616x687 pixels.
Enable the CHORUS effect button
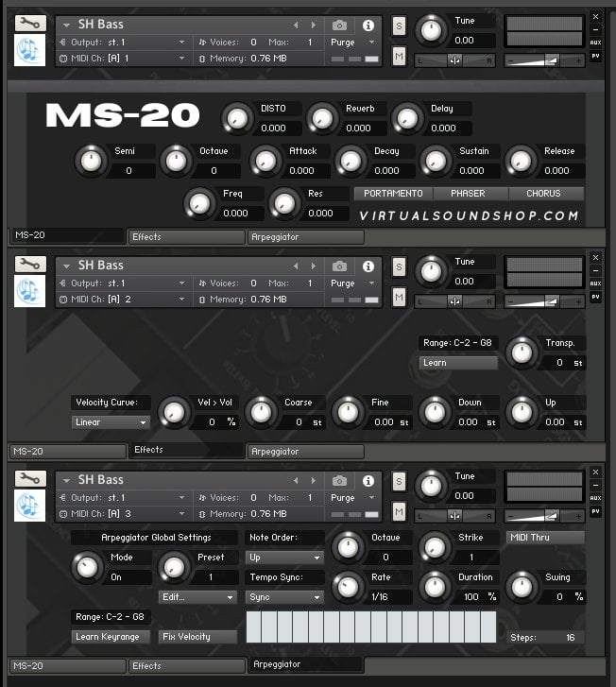[x=546, y=194]
